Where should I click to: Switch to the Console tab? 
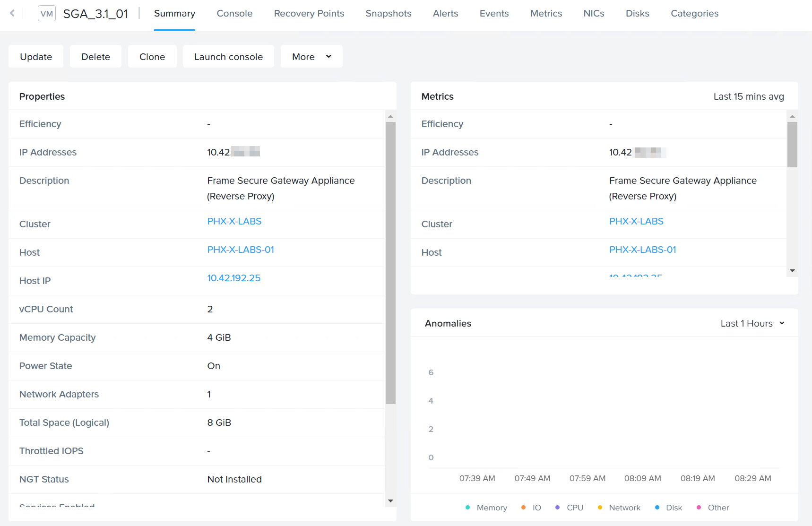coord(234,14)
